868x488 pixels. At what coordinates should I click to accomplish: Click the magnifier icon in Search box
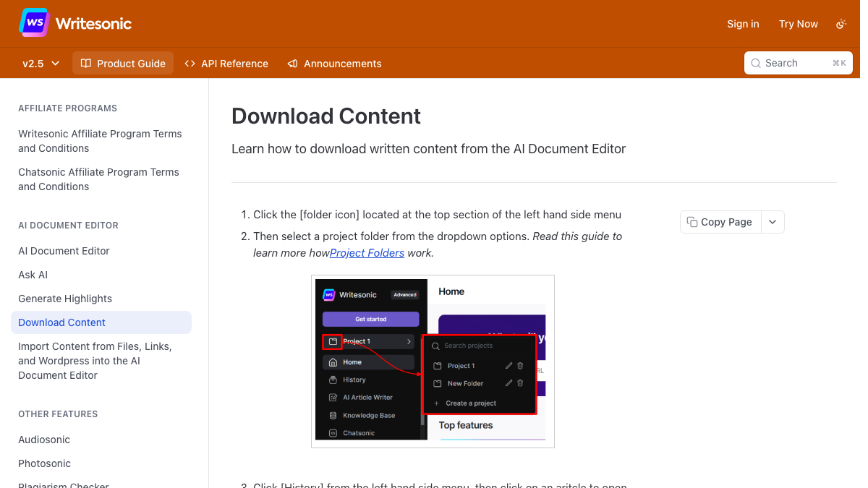click(x=756, y=63)
